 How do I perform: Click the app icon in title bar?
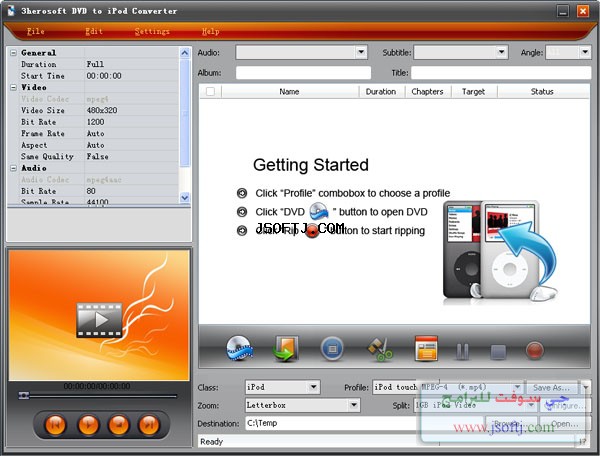(x=11, y=11)
